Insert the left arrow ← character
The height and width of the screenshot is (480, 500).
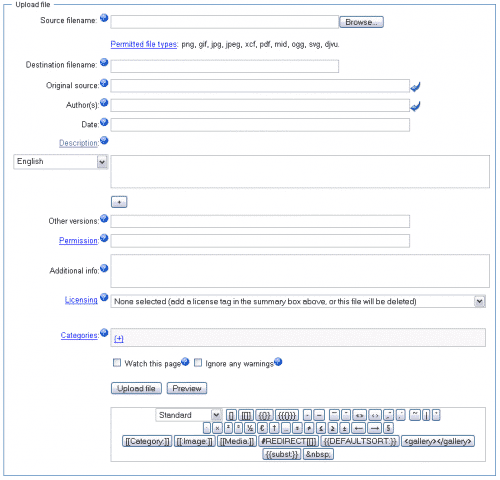tap(359, 428)
